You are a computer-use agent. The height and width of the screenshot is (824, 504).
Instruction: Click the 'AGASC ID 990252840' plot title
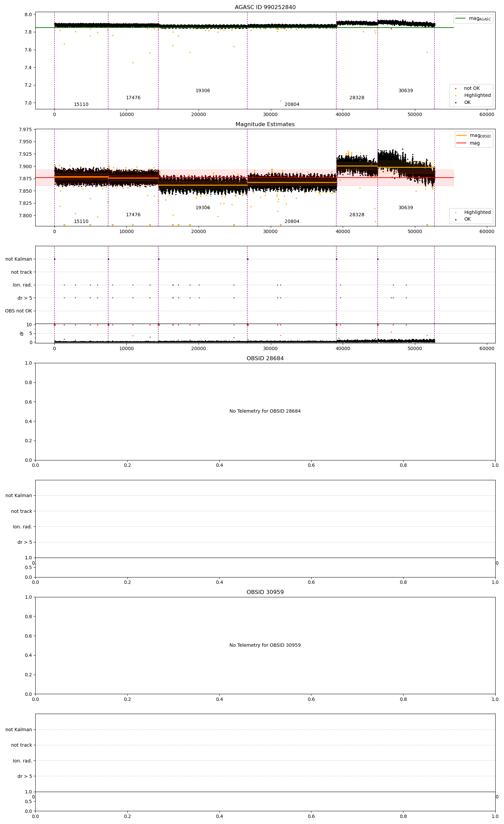click(x=265, y=7)
